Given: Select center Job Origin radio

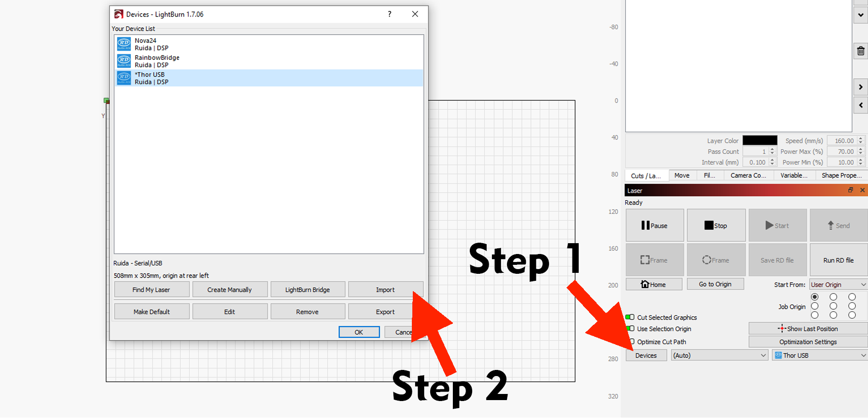Looking at the screenshot, I should click(x=833, y=306).
